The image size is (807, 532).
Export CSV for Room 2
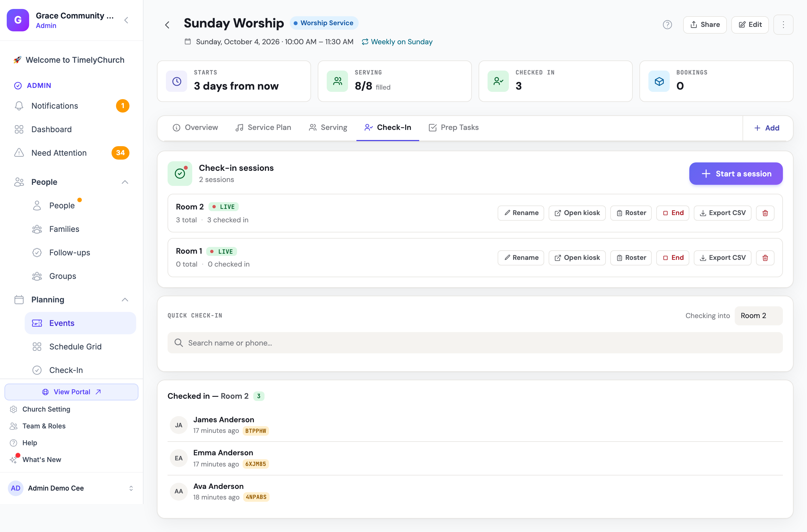722,213
